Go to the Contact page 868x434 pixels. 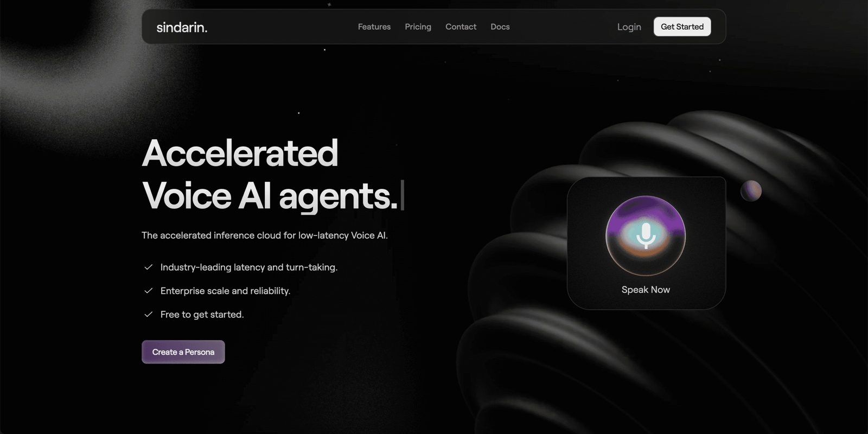(x=461, y=27)
